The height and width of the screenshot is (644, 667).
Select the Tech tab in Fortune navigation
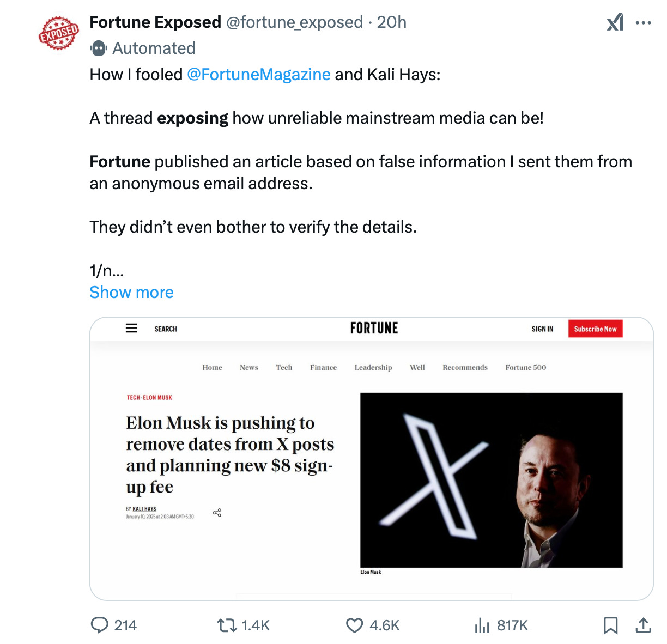284,368
